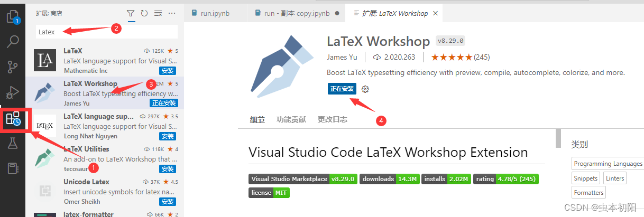
Task: Click the 正在安装 button on detail page
Action: [342, 89]
